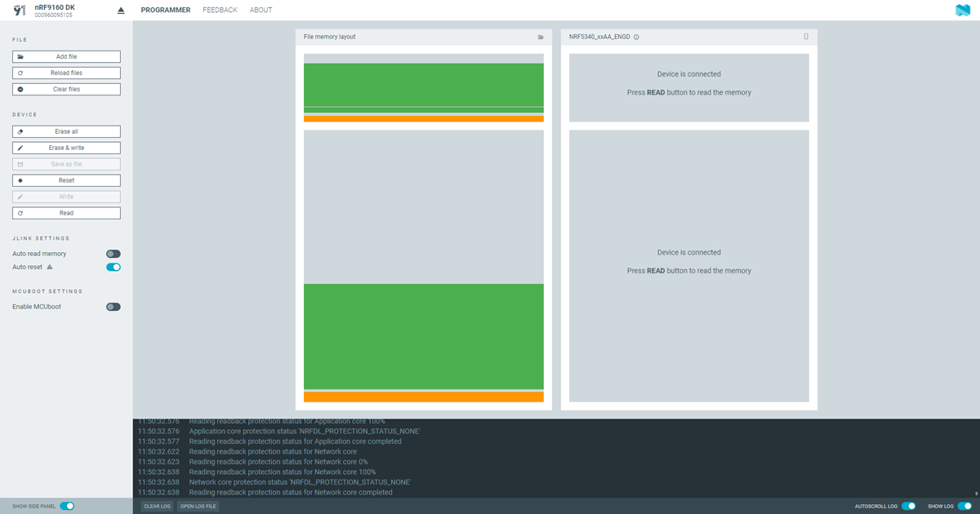Image resolution: width=980 pixels, height=514 pixels.
Task: Click info icon next to NRF5340_xxAA_ENGD
Action: pyautogui.click(x=636, y=38)
